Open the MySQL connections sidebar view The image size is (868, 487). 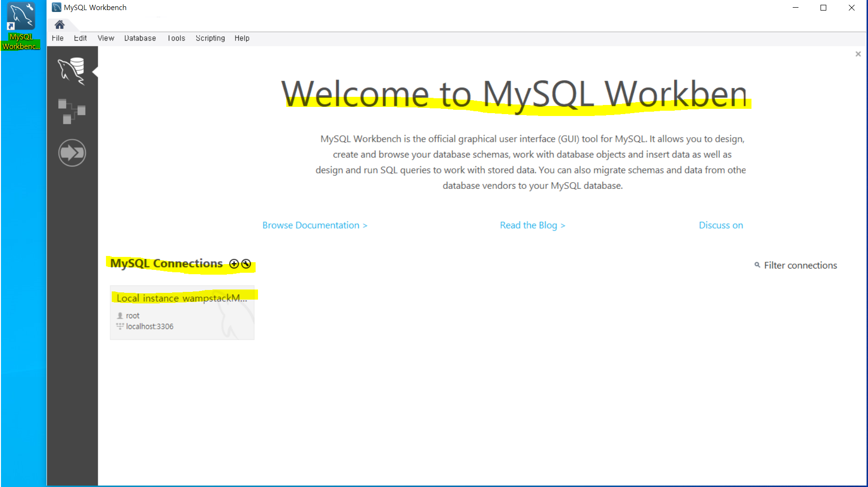click(72, 71)
